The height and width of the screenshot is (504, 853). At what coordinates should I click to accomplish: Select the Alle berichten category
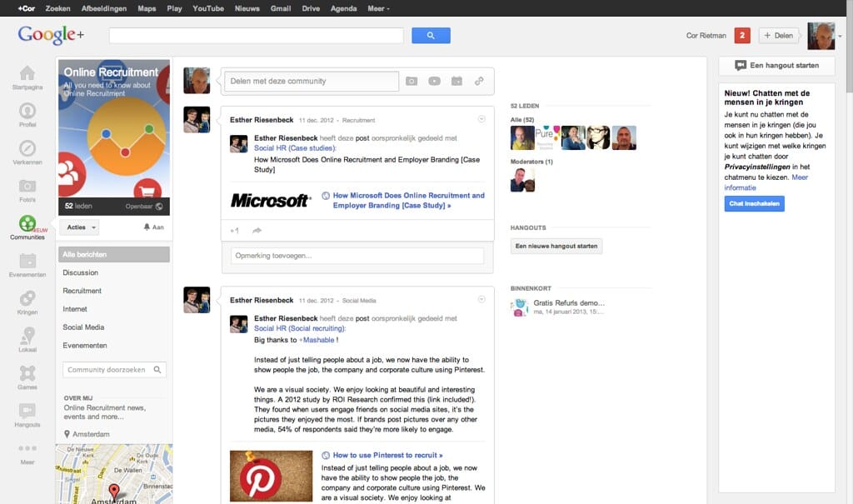click(x=113, y=254)
